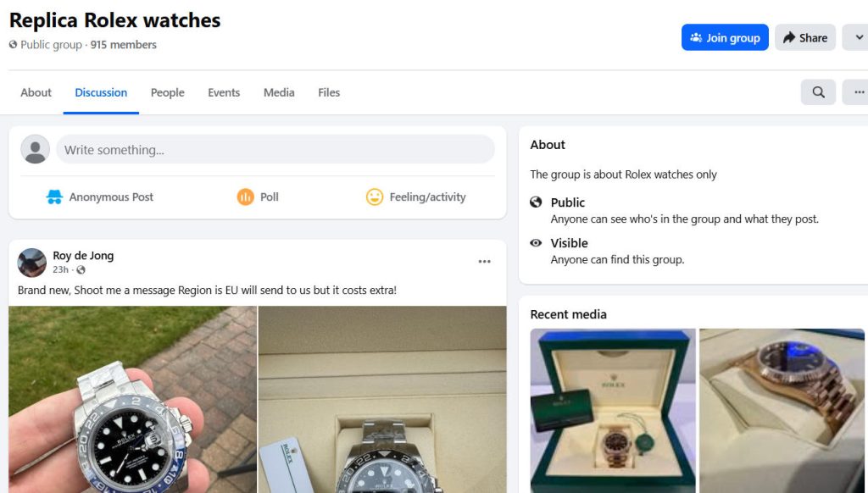Viewport: 868px width, 493px height.
Task: Click the user avatar beside composer
Action: pos(35,149)
